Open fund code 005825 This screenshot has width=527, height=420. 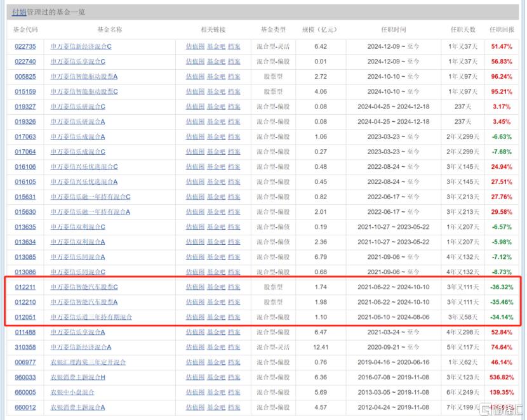pyautogui.click(x=25, y=77)
